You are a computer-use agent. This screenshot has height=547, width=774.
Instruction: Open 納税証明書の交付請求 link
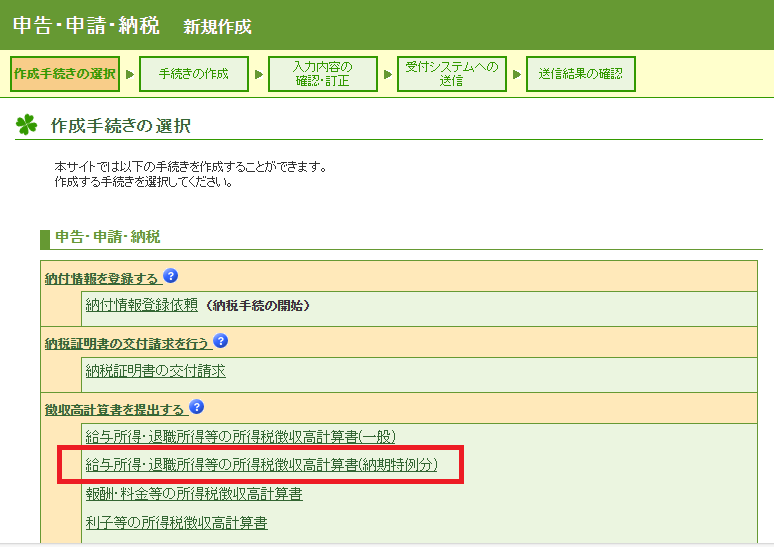[155, 371]
